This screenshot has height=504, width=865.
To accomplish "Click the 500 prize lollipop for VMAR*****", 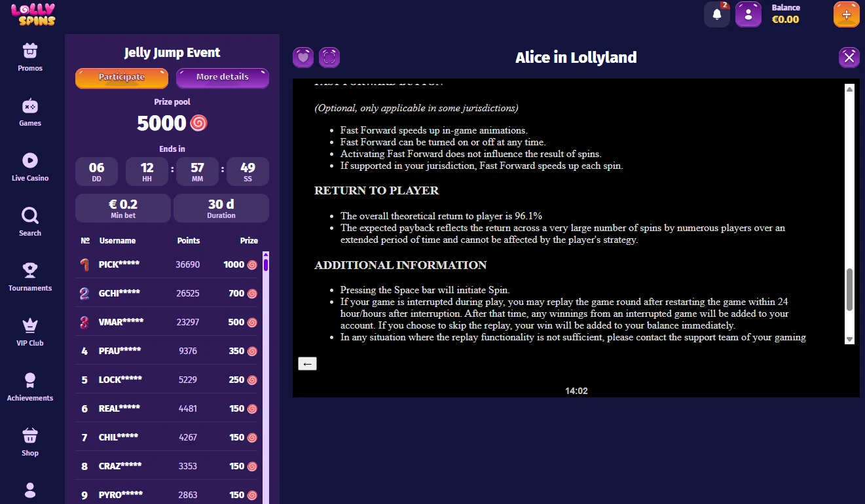I will coord(252,322).
